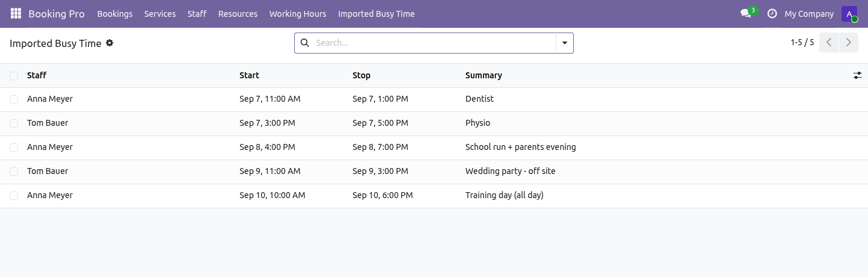The width and height of the screenshot is (868, 277).
Task: Click the Imported Busy Time page title
Action: click(55, 43)
